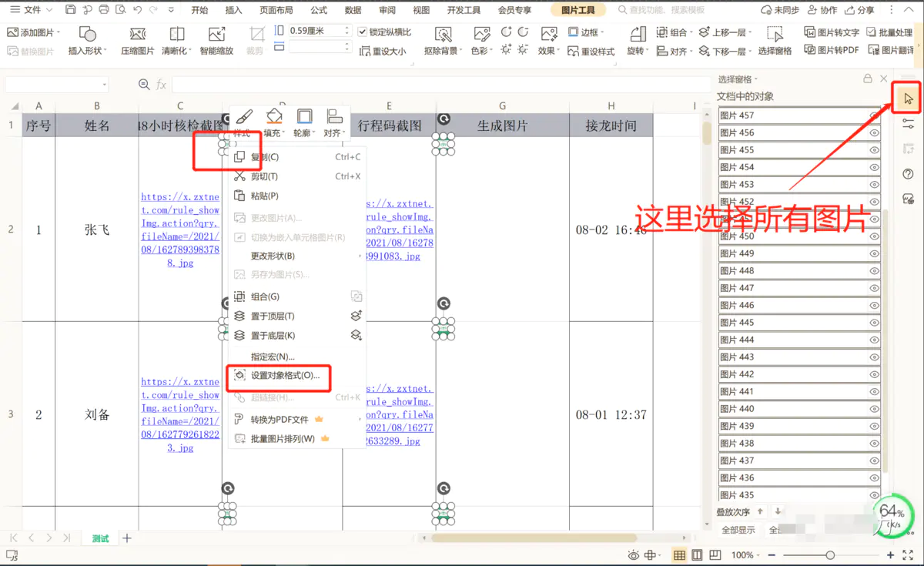Screen dimensions: 924x566
Task: Click the 全部显示 button
Action: (x=738, y=530)
